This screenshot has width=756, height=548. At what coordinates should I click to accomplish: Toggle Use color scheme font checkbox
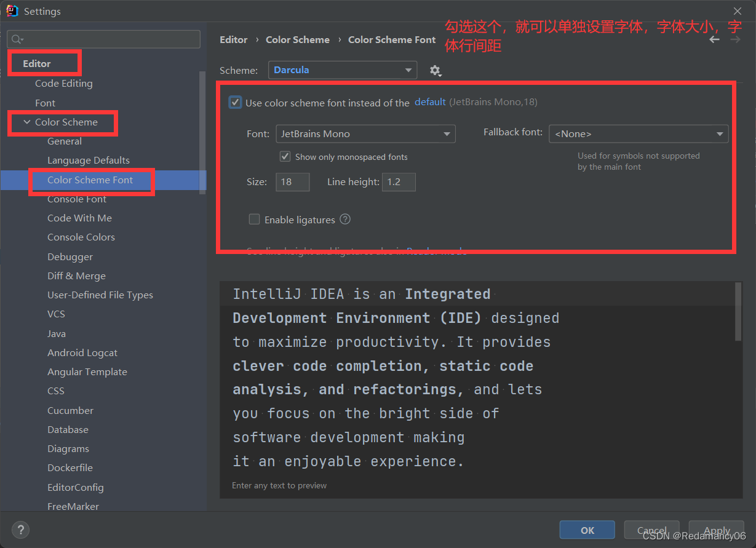click(235, 102)
